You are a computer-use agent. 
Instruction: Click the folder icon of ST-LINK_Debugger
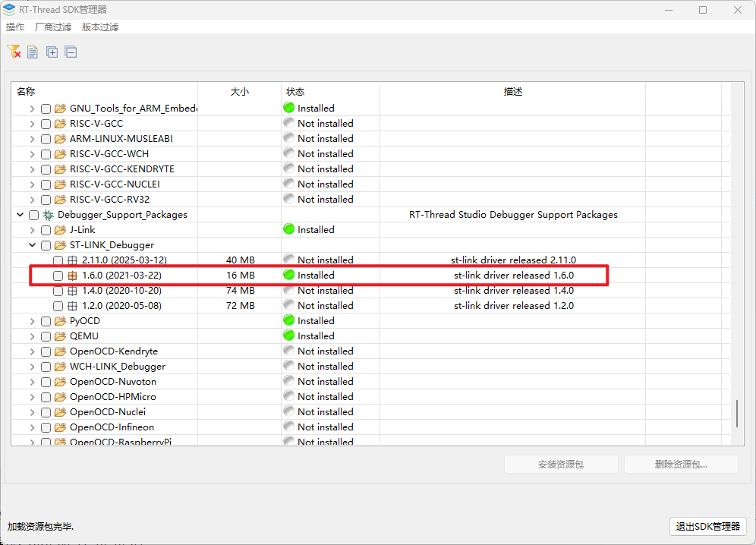60,245
